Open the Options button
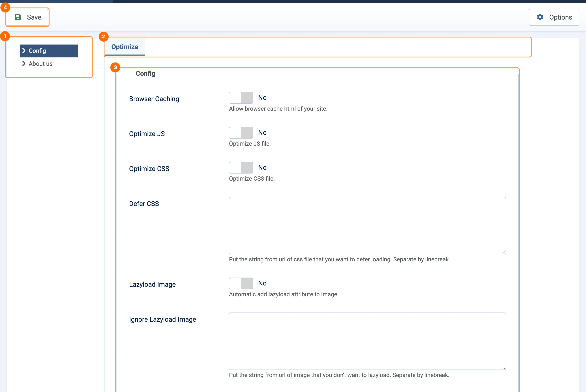The width and height of the screenshot is (586, 392). [554, 17]
